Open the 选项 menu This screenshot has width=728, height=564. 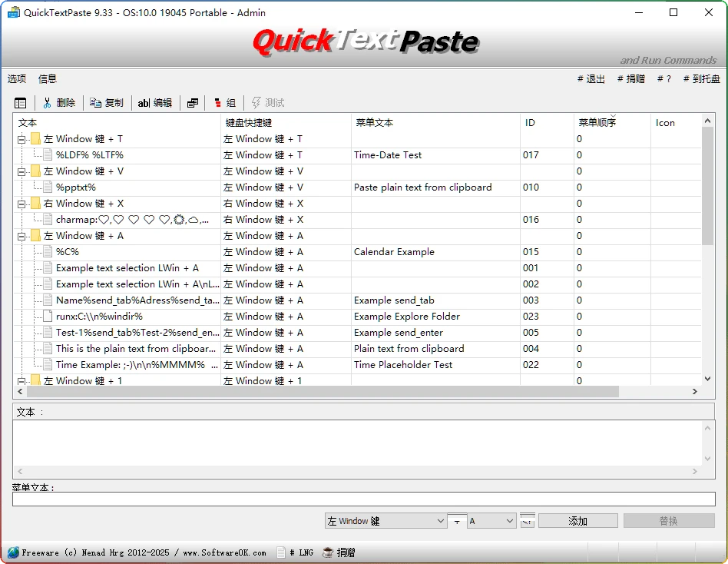[17, 78]
